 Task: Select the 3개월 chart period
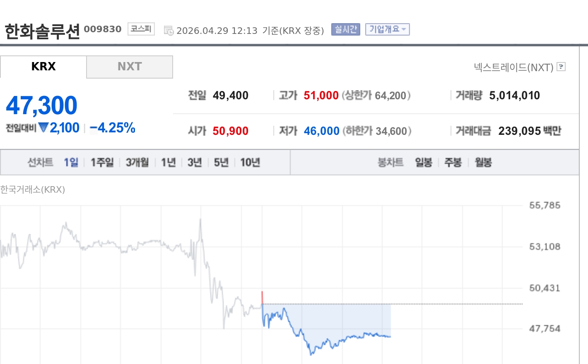(137, 162)
